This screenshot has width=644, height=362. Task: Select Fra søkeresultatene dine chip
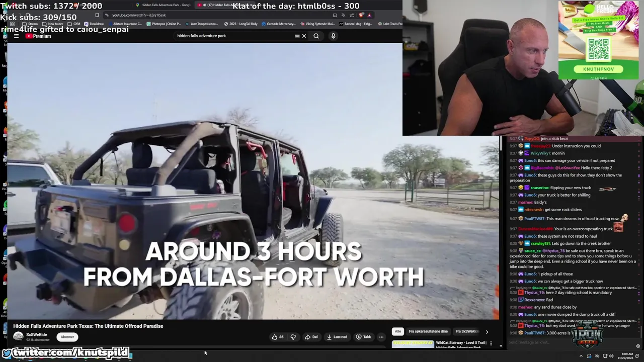[x=428, y=331]
